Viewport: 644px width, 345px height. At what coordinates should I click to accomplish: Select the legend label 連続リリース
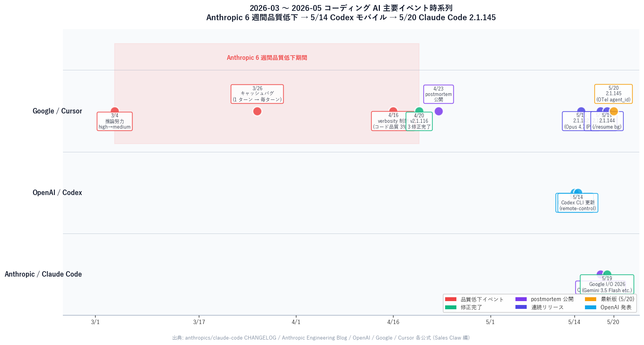coord(547,307)
